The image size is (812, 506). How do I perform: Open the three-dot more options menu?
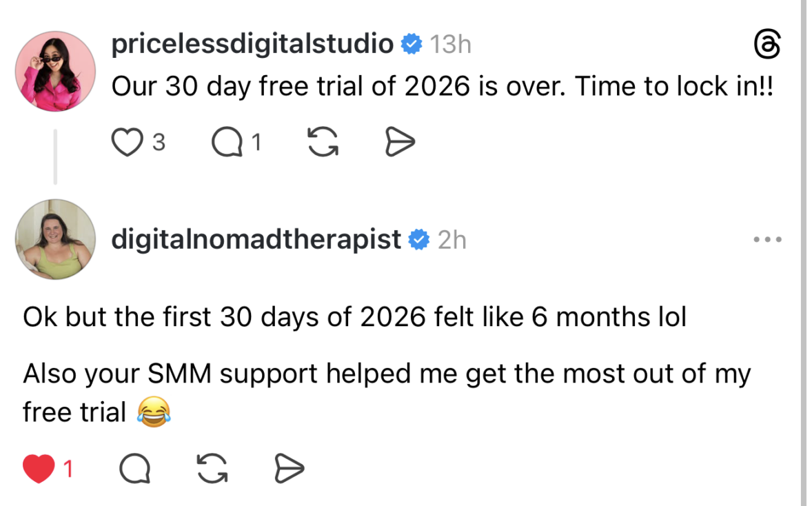(x=767, y=240)
